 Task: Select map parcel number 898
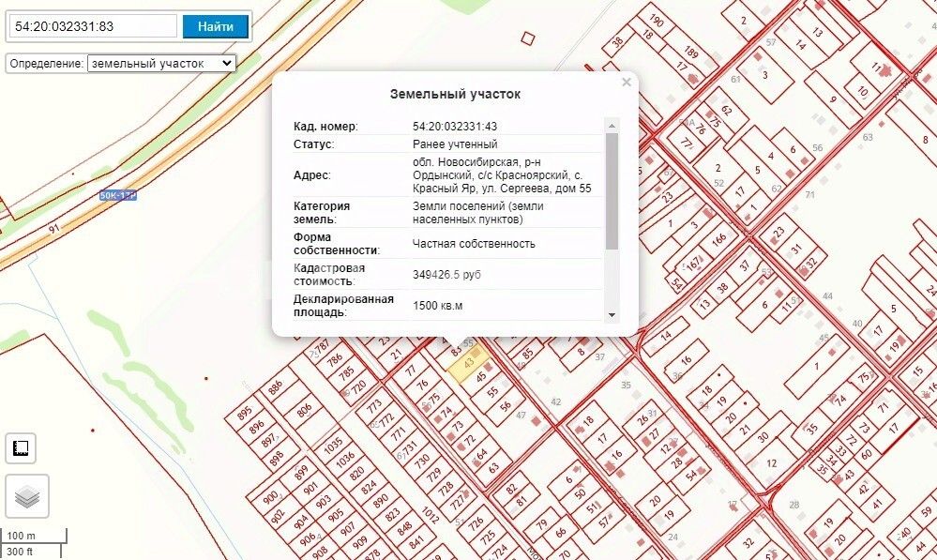276,459
